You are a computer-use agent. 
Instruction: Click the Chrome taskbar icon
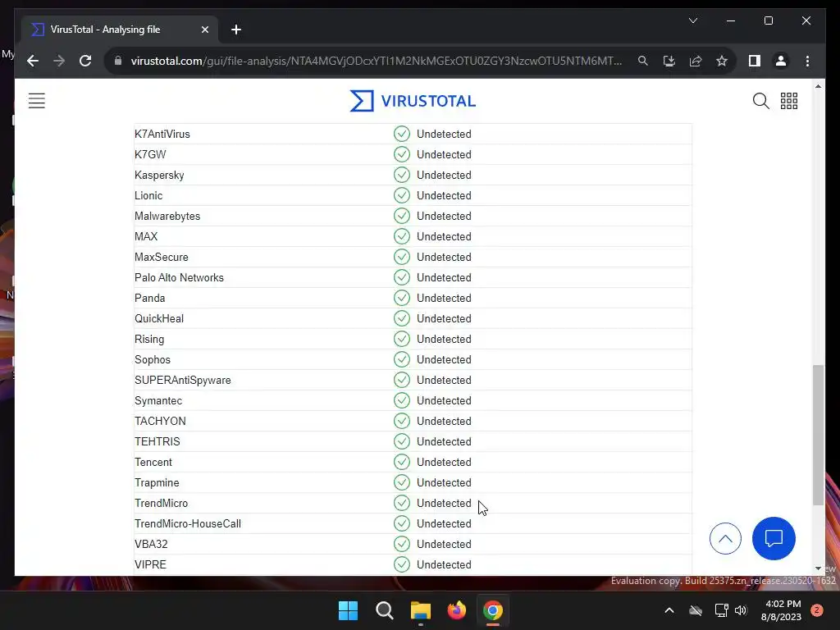tap(493, 610)
